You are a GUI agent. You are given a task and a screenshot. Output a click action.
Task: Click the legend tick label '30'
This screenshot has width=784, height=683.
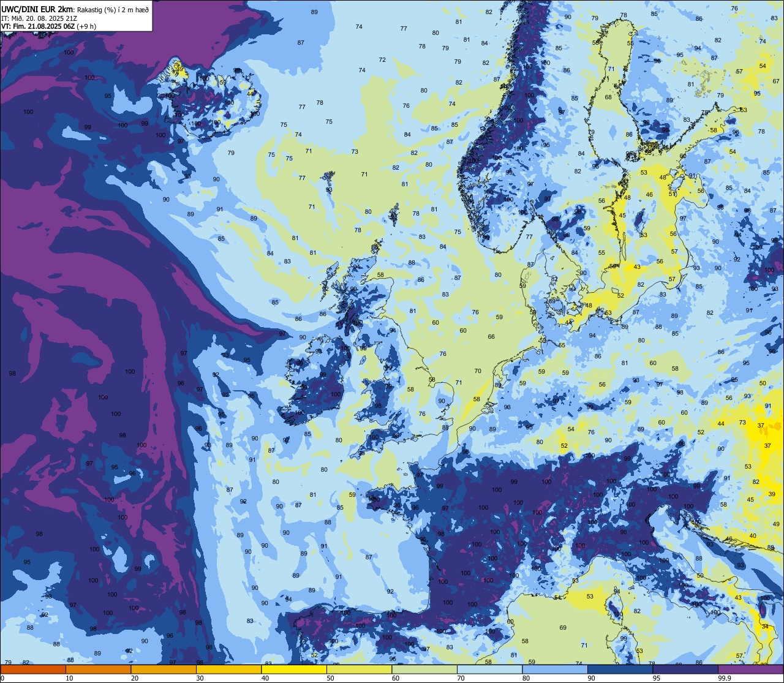(x=200, y=678)
